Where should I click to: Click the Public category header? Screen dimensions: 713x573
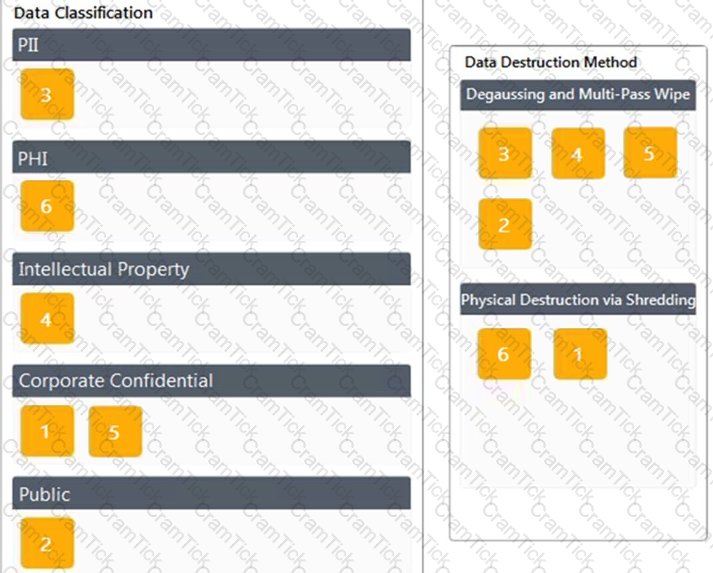pos(211,493)
